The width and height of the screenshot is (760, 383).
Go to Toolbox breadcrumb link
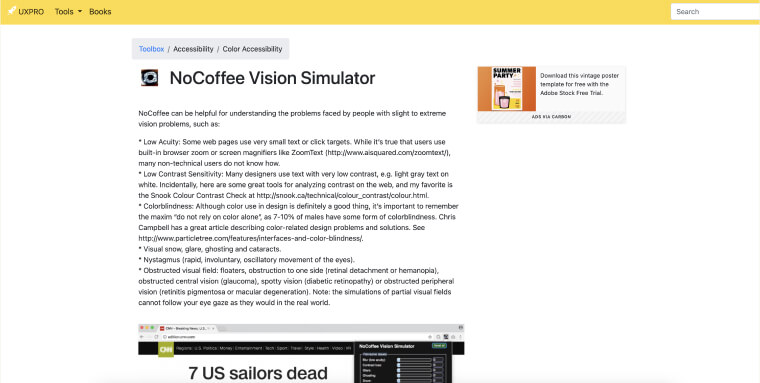pyautogui.click(x=151, y=49)
